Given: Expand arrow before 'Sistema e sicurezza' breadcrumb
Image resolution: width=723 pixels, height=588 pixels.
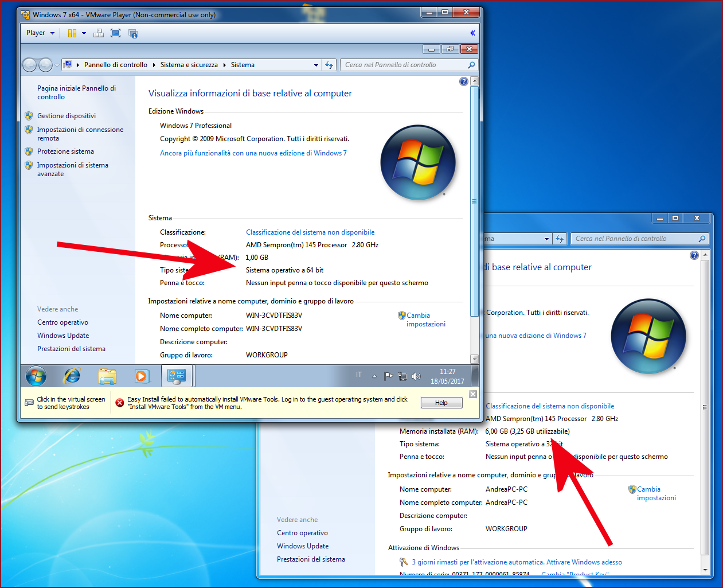Looking at the screenshot, I should click(154, 65).
